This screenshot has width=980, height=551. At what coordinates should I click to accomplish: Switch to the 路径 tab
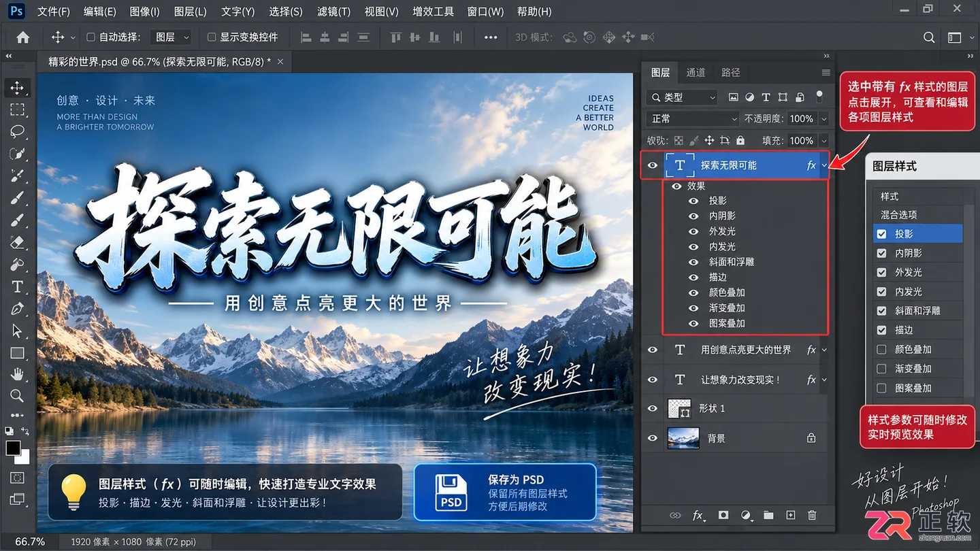[x=730, y=73]
